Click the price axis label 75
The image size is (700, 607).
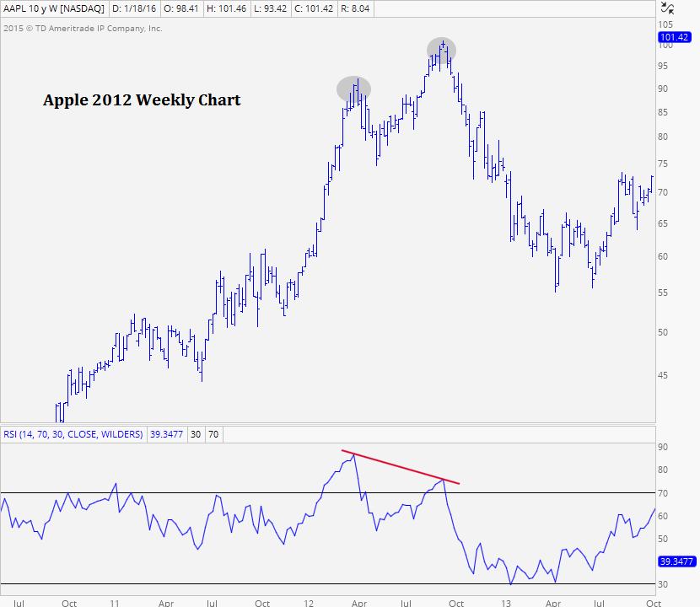pos(663,164)
